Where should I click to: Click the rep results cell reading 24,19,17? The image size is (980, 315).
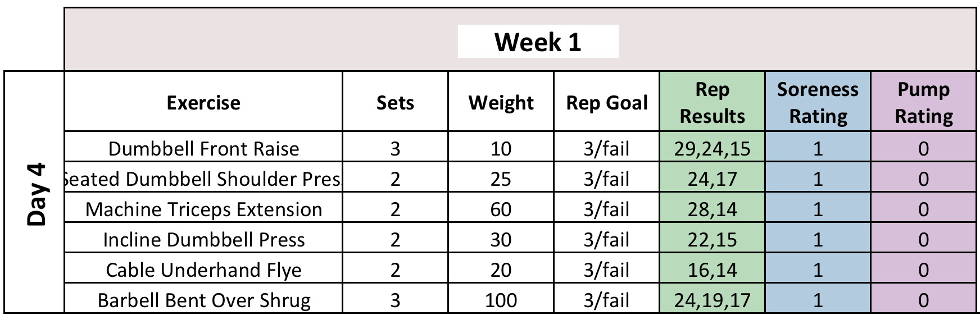coord(712,300)
